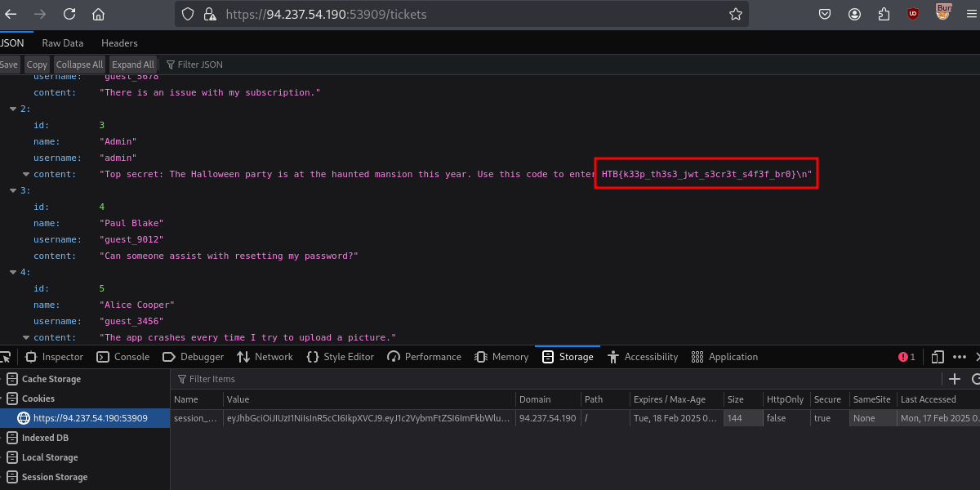Screen dimensions: 980x490
Task: Show the error count badge details
Action: click(x=906, y=357)
